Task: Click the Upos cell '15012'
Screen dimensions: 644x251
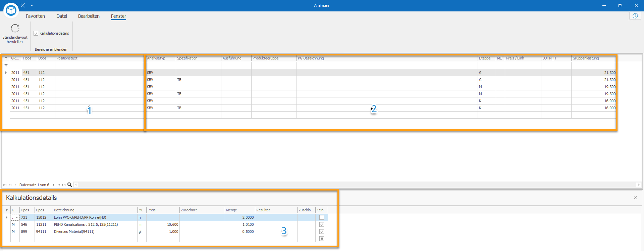Action: tap(44, 217)
